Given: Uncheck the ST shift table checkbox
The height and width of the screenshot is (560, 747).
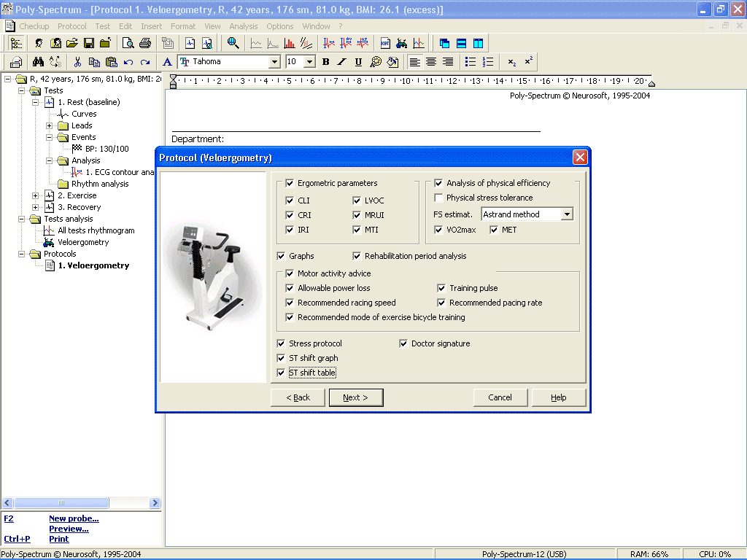Looking at the screenshot, I should pos(281,373).
